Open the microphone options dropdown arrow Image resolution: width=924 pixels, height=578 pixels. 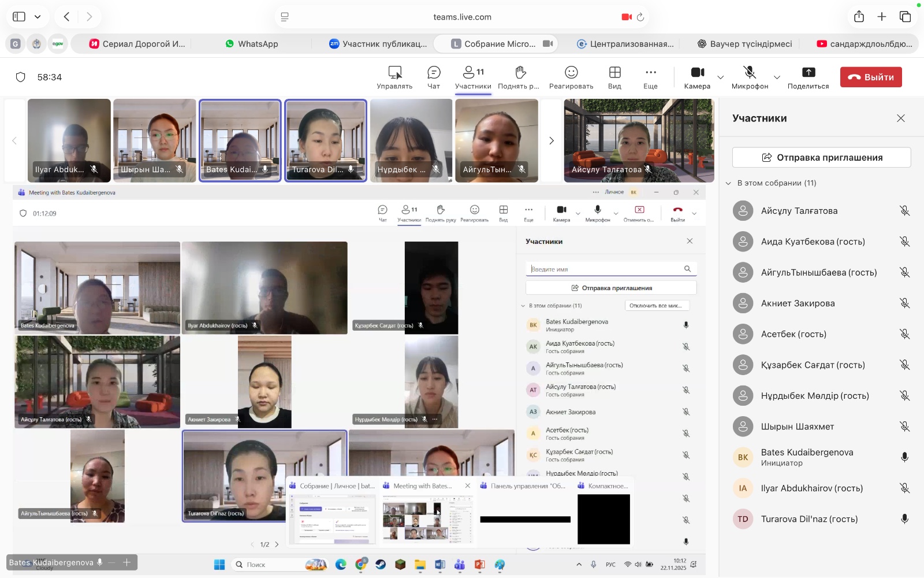pyautogui.click(x=777, y=77)
